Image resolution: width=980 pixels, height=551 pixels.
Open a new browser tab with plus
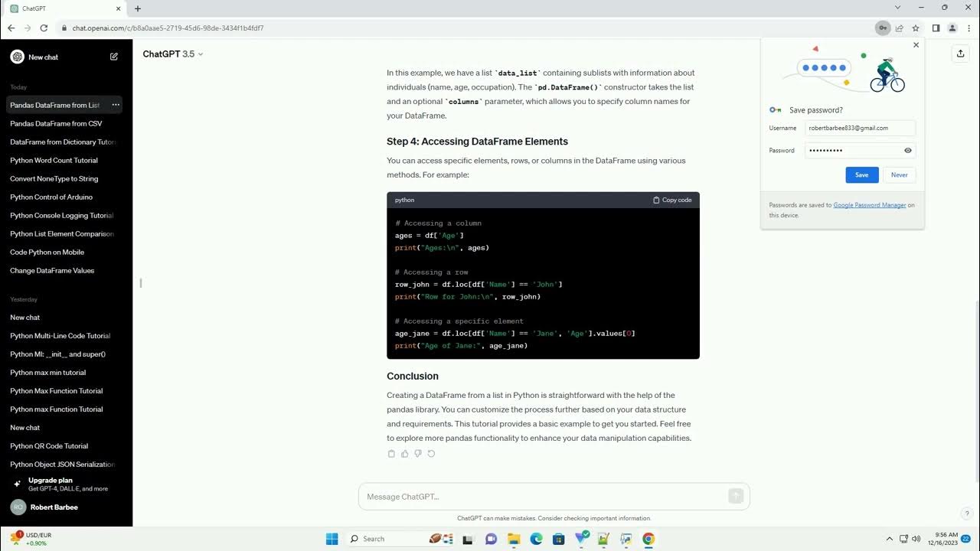(138, 8)
